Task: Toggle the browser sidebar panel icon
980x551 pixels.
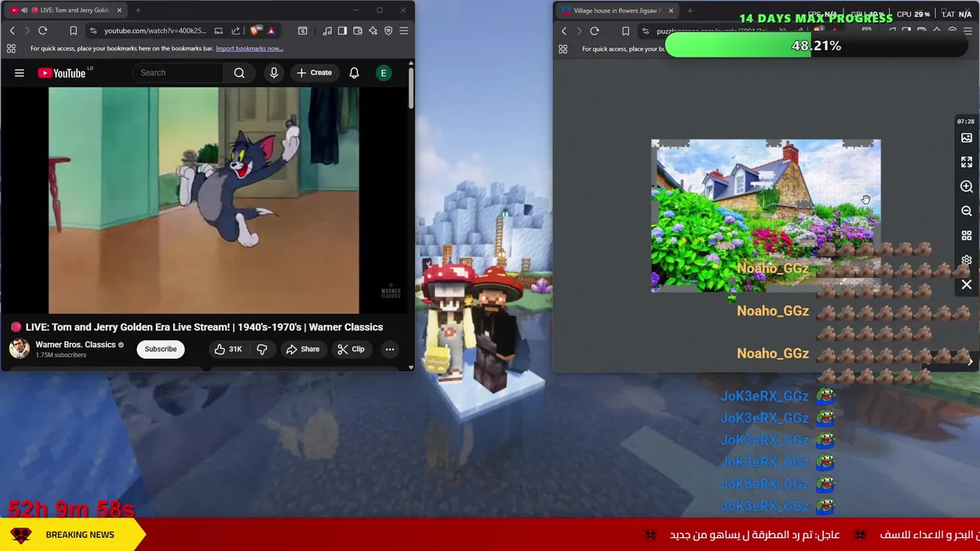Action: pos(342,31)
